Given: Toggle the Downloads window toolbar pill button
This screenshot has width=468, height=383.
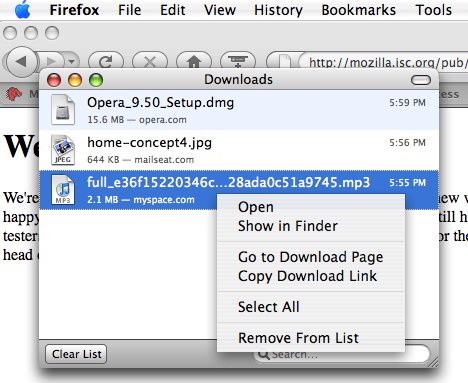Looking at the screenshot, I should pyautogui.click(x=421, y=80).
